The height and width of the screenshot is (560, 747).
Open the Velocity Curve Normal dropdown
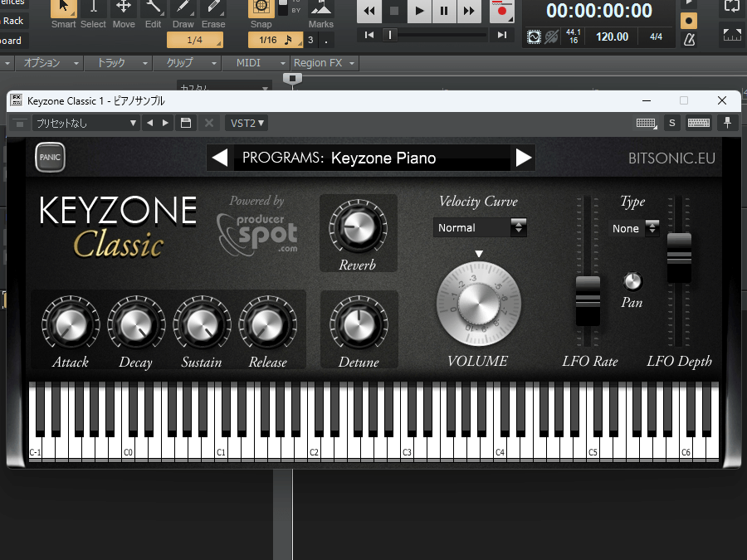click(480, 227)
